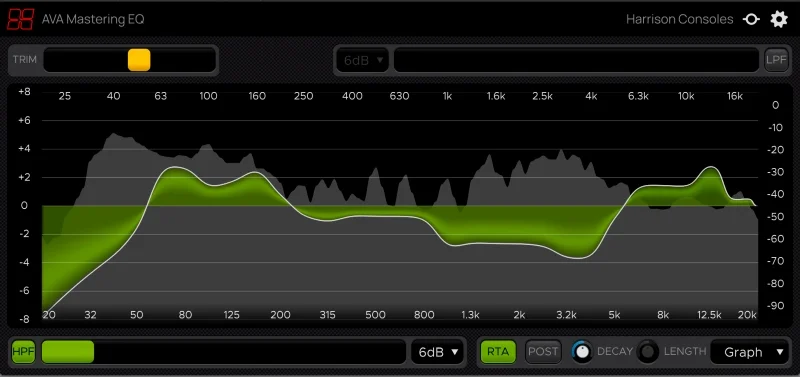
Task: Click the dark LENGTH knob
Action: tap(648, 351)
